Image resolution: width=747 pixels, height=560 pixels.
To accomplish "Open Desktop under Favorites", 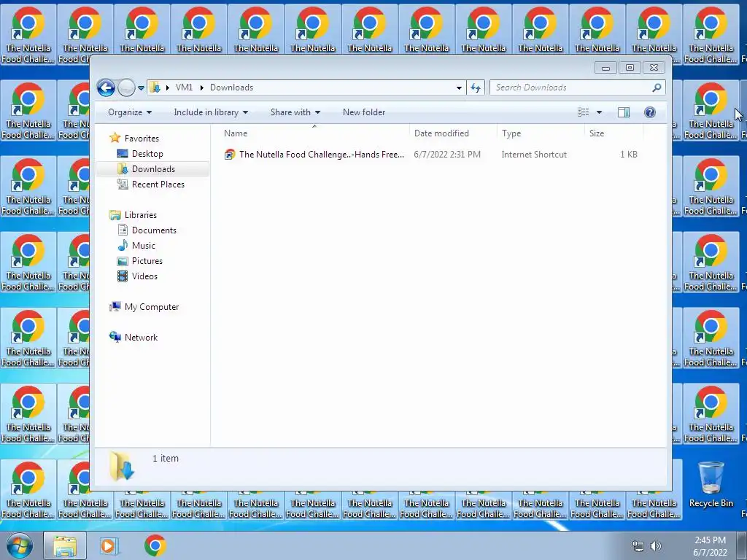I will 147,154.
